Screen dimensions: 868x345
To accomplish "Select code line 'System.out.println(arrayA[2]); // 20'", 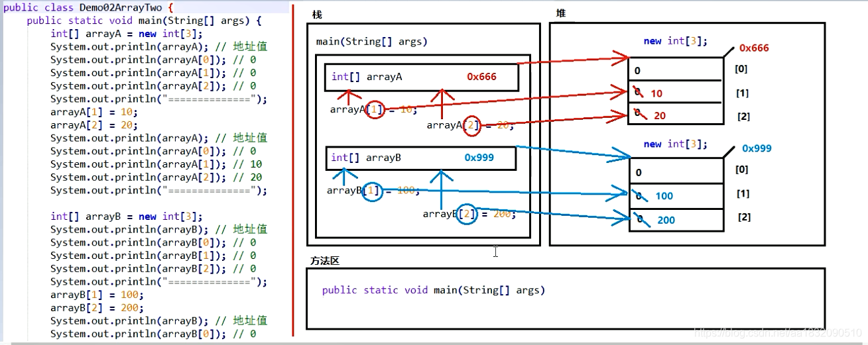I will (156, 177).
